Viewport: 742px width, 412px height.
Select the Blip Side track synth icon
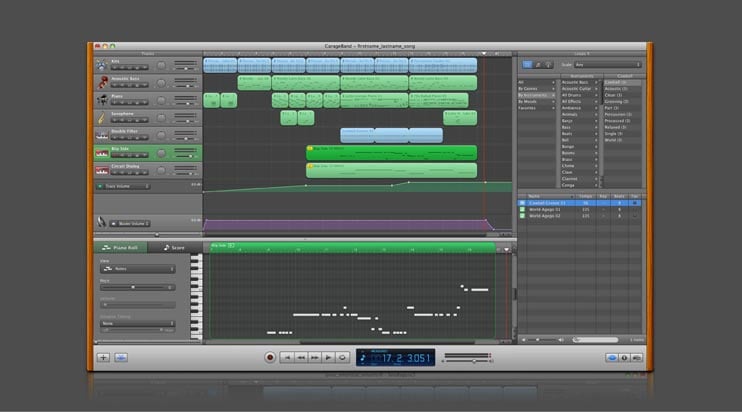click(x=102, y=153)
